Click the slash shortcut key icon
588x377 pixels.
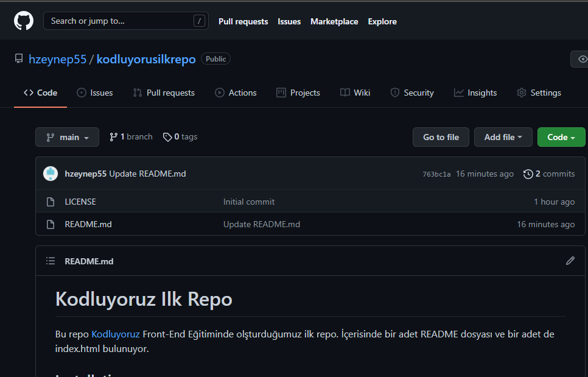(x=199, y=21)
